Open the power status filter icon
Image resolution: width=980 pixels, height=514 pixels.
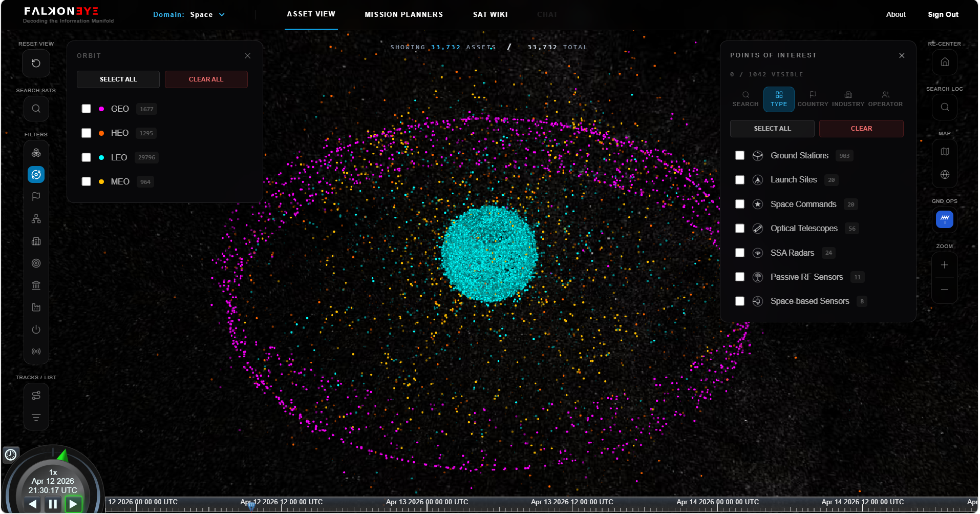pyautogui.click(x=36, y=329)
